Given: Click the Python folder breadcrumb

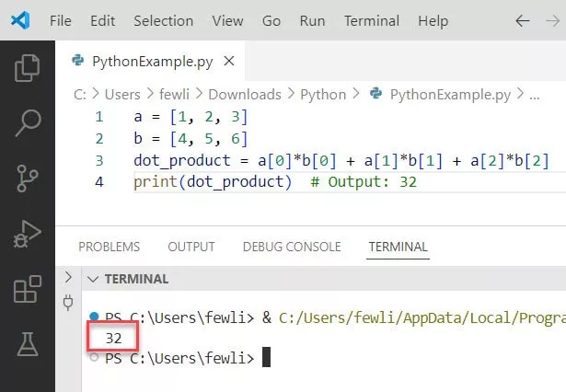Looking at the screenshot, I should (x=323, y=94).
